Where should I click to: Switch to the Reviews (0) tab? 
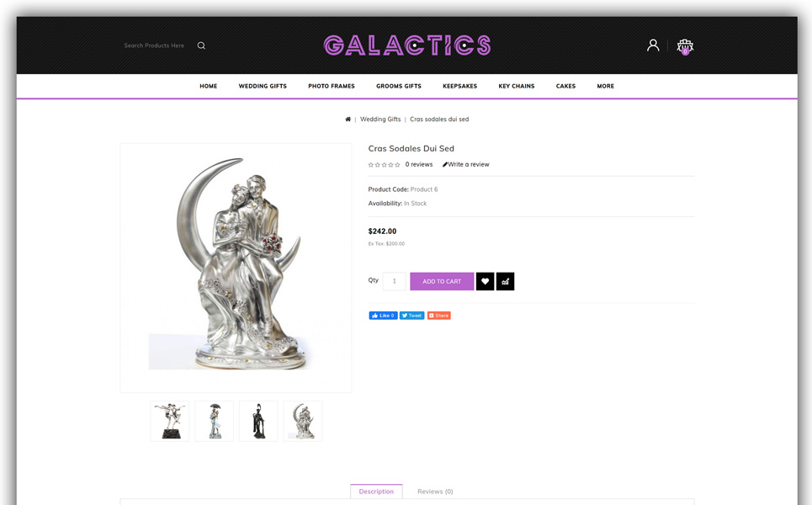click(435, 492)
